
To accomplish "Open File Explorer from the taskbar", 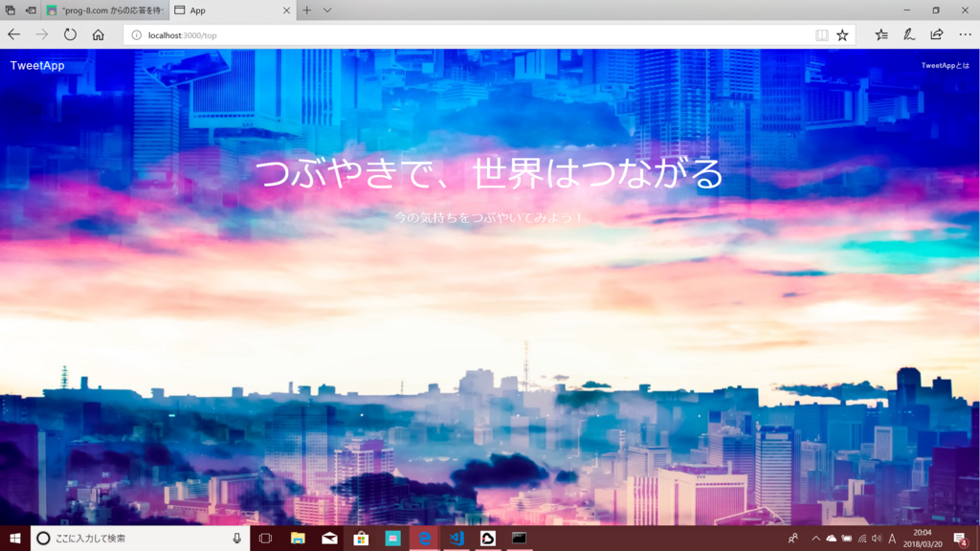I will click(x=298, y=538).
